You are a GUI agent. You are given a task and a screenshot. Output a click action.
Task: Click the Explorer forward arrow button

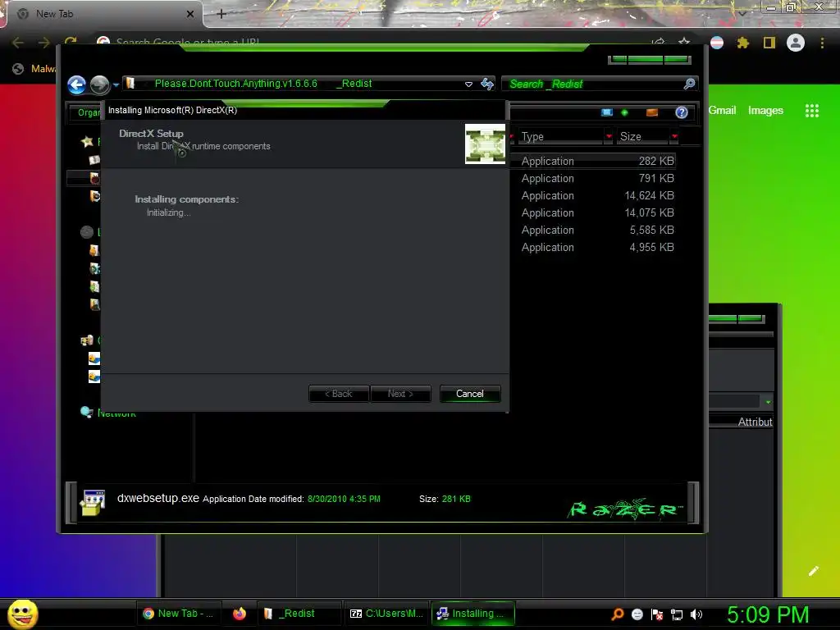click(99, 84)
